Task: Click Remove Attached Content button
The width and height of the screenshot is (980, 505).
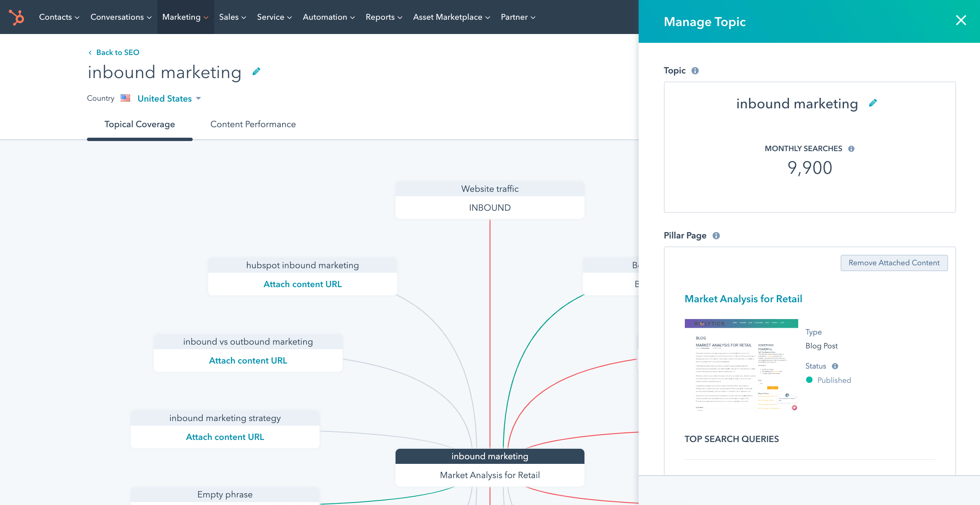Action: [894, 262]
